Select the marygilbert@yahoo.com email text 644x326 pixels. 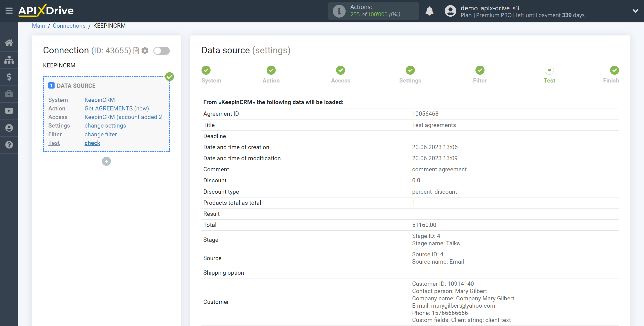(463, 306)
